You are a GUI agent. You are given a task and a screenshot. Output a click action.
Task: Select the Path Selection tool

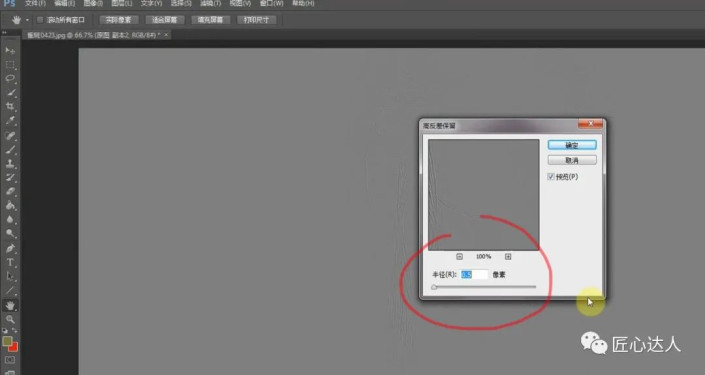click(x=10, y=276)
